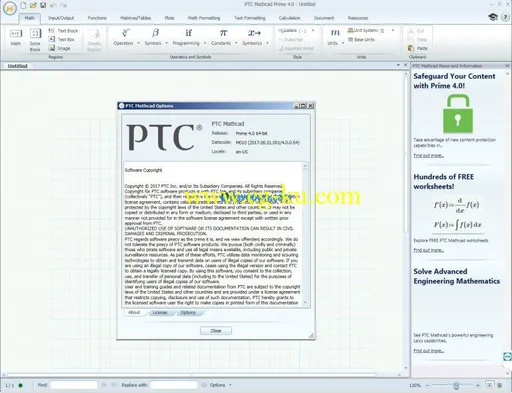Create a new worksheet from quick access toolbar
The height and width of the screenshot is (393, 512).
point(23,5)
